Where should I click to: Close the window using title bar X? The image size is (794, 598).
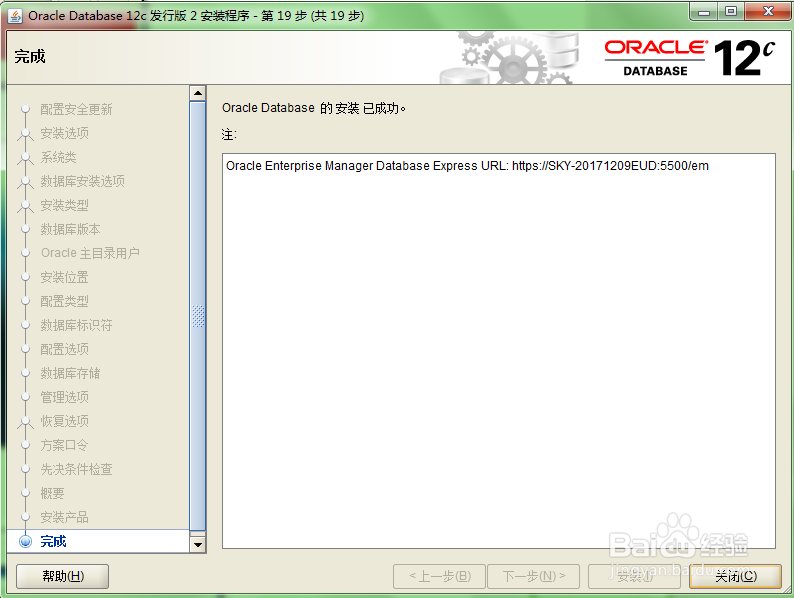pyautogui.click(x=767, y=12)
